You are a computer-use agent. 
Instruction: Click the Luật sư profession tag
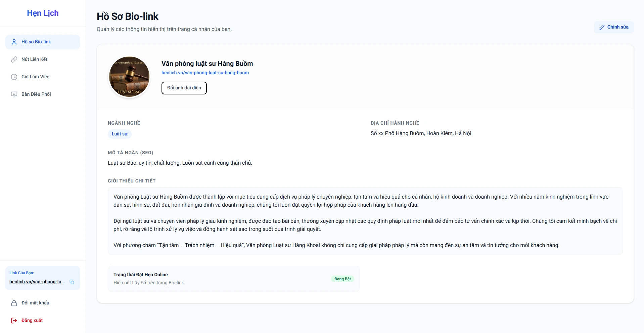120,134
